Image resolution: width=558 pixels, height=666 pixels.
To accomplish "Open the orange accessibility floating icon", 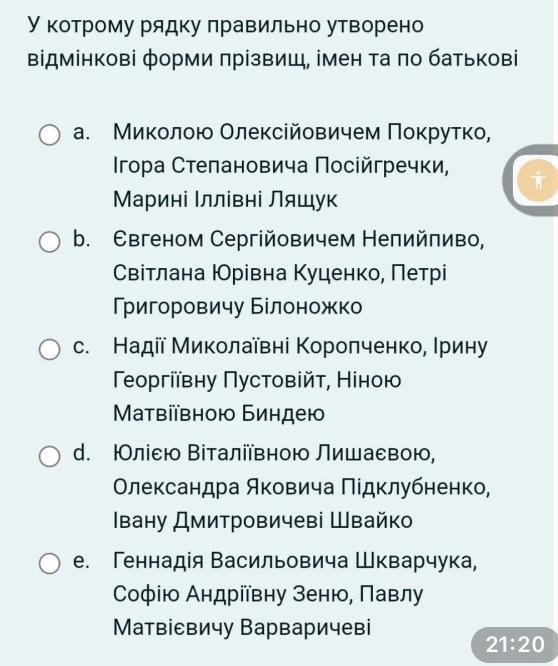I will pos(538,180).
